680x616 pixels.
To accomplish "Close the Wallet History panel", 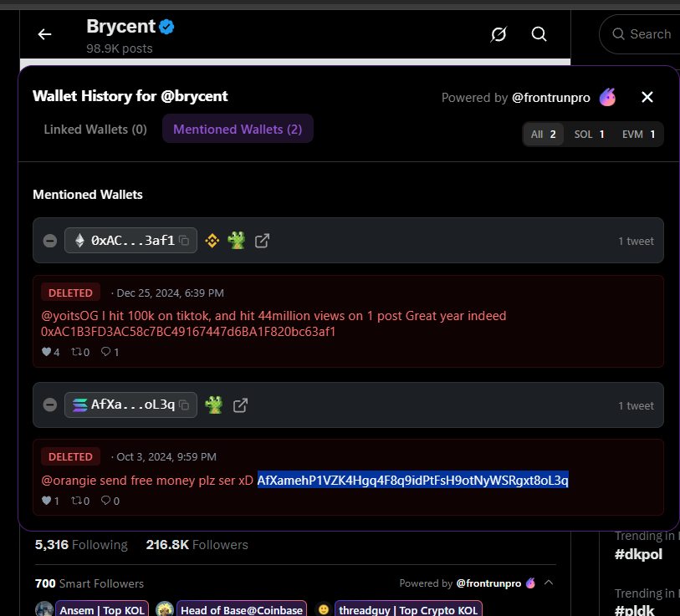I will point(647,97).
